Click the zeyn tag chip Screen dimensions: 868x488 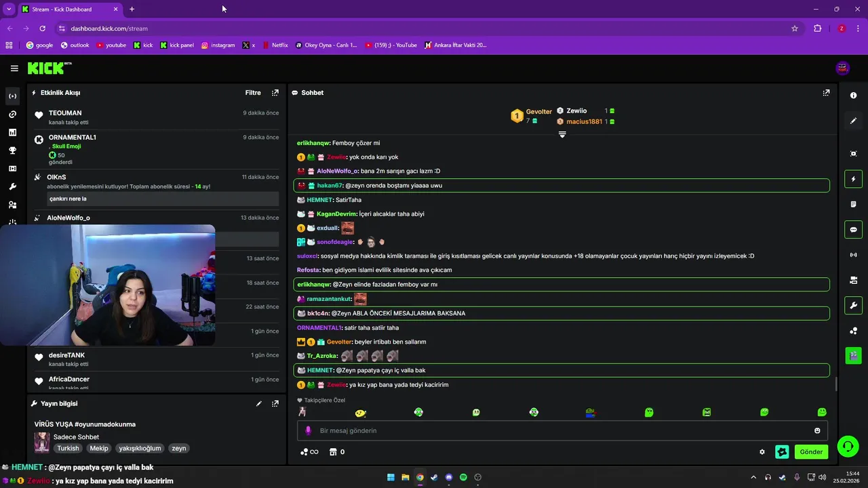point(178,448)
